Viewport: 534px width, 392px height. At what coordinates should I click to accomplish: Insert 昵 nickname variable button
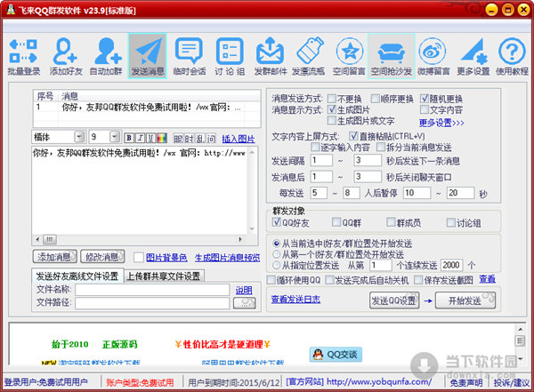pos(178,138)
